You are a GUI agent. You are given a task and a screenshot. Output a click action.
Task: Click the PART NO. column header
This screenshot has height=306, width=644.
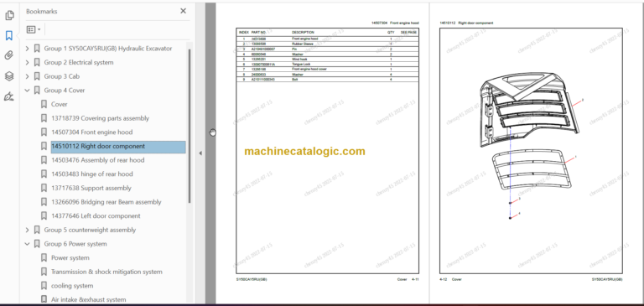[259, 32]
